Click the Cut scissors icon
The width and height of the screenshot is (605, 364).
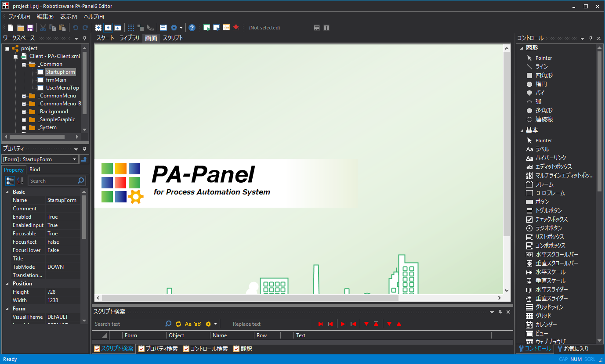(x=43, y=28)
